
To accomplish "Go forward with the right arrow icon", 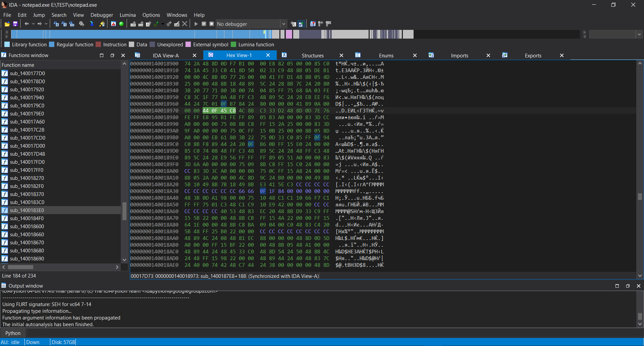I will click(40, 24).
